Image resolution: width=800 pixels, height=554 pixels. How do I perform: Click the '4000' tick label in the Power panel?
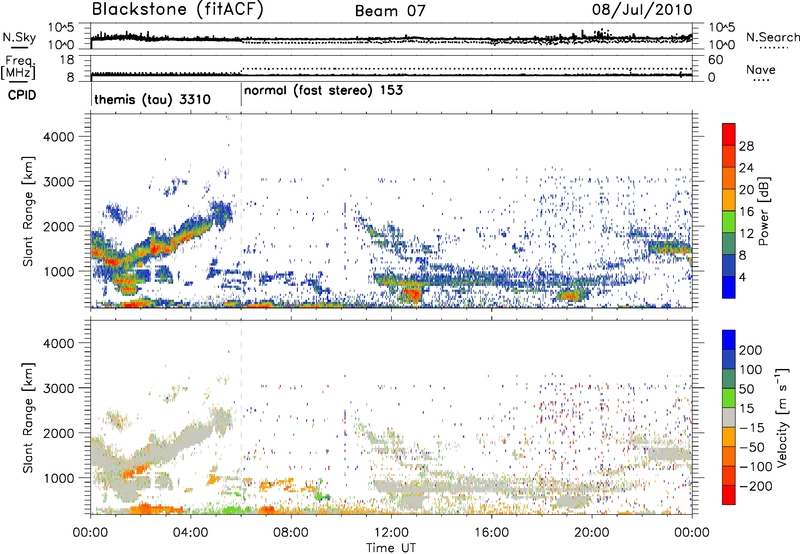[x=58, y=137]
